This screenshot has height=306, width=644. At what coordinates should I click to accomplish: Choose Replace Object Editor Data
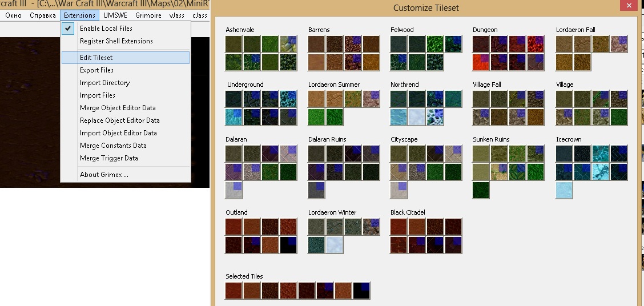126,120
